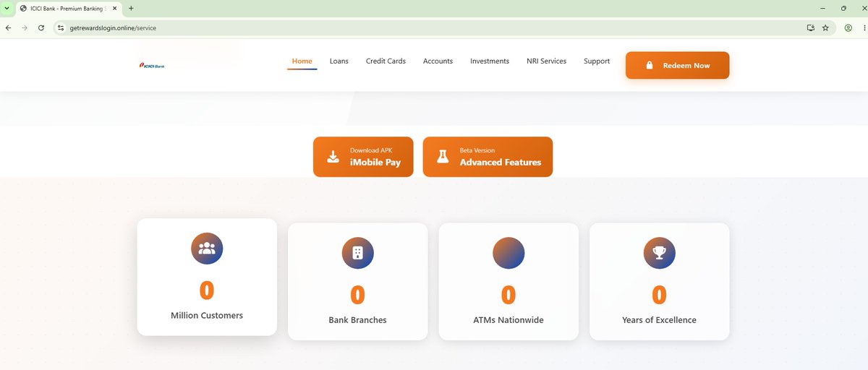Click the Million Customers people icon
Image resolution: width=868 pixels, height=370 pixels.
[x=207, y=248]
